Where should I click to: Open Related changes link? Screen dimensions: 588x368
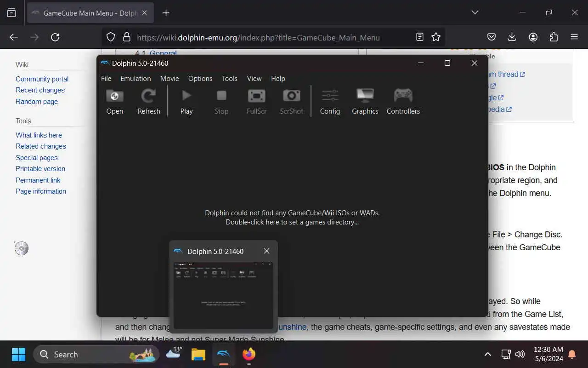tap(41, 146)
